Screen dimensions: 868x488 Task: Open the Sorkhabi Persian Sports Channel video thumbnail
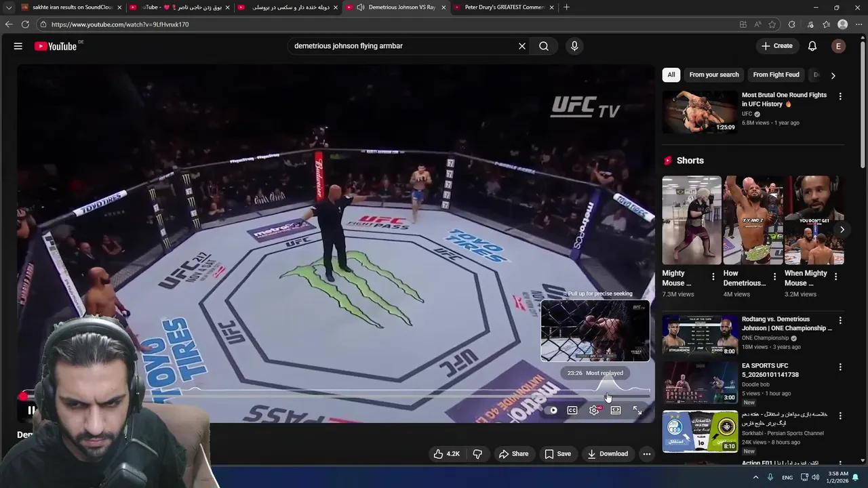700,431
